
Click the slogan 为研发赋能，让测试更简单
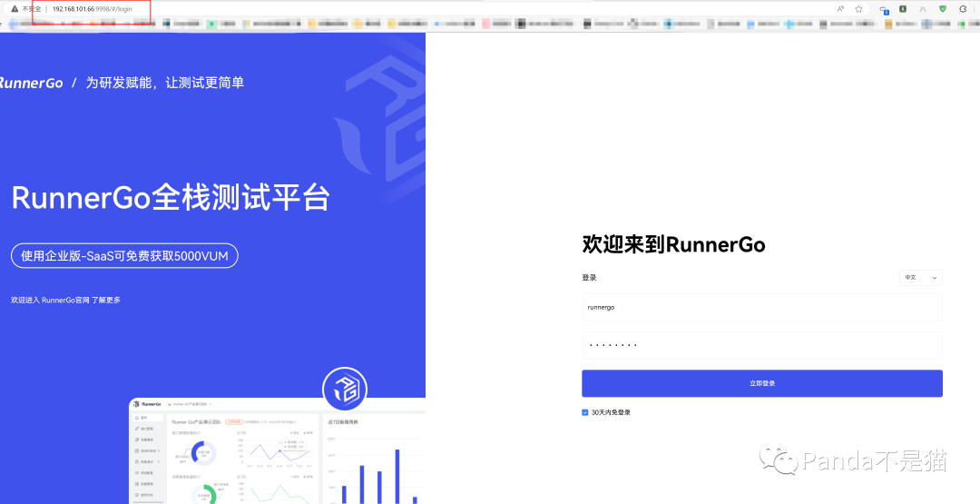(164, 83)
